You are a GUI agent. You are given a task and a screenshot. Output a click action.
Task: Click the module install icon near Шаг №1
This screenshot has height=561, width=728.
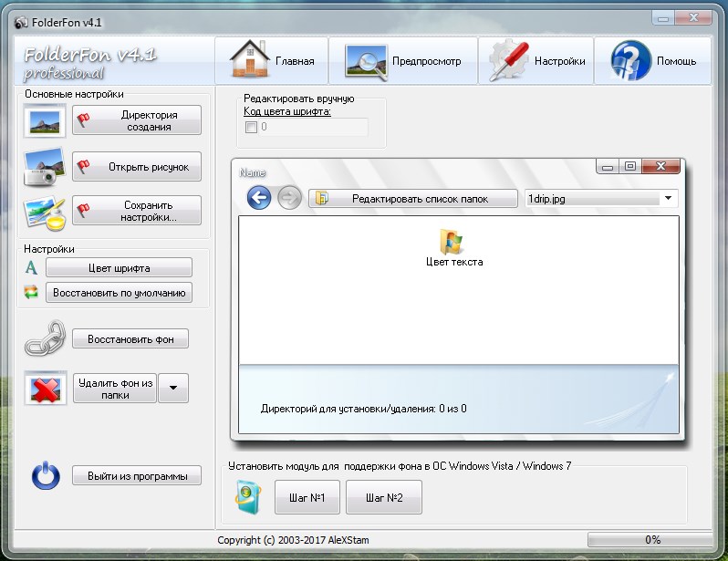pos(248,496)
